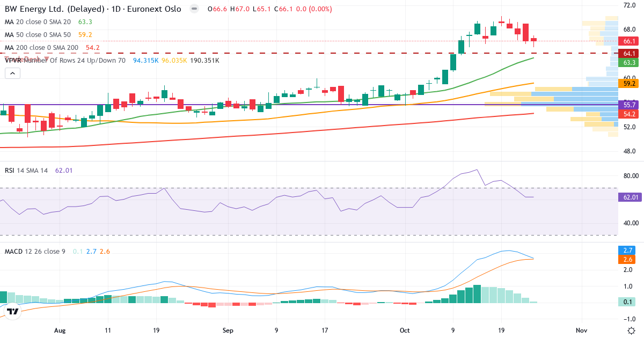Click the VPVR down volume 96.035K value

pyautogui.click(x=174, y=60)
